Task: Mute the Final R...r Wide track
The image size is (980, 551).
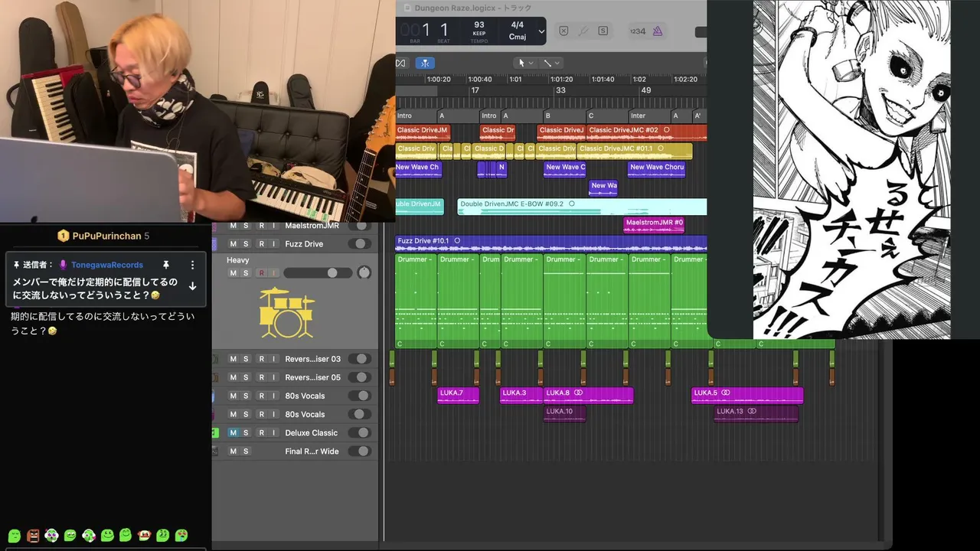Action: click(x=234, y=452)
